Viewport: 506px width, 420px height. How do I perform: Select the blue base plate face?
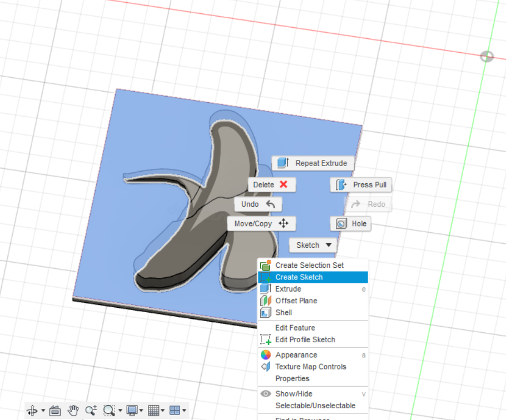tap(155, 136)
